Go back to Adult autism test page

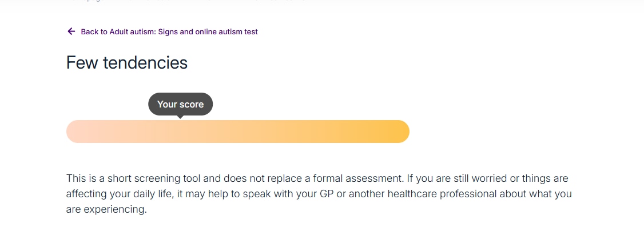coord(169,32)
